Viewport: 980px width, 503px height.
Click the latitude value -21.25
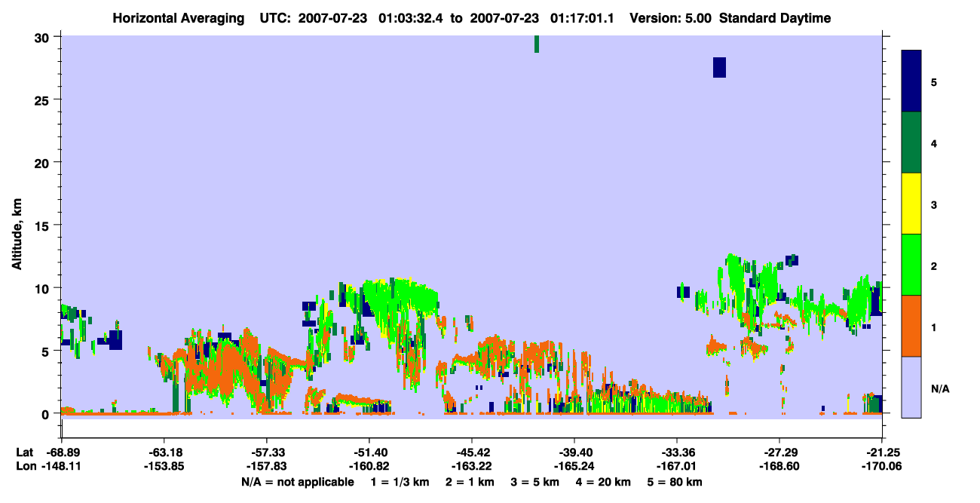[x=882, y=452]
